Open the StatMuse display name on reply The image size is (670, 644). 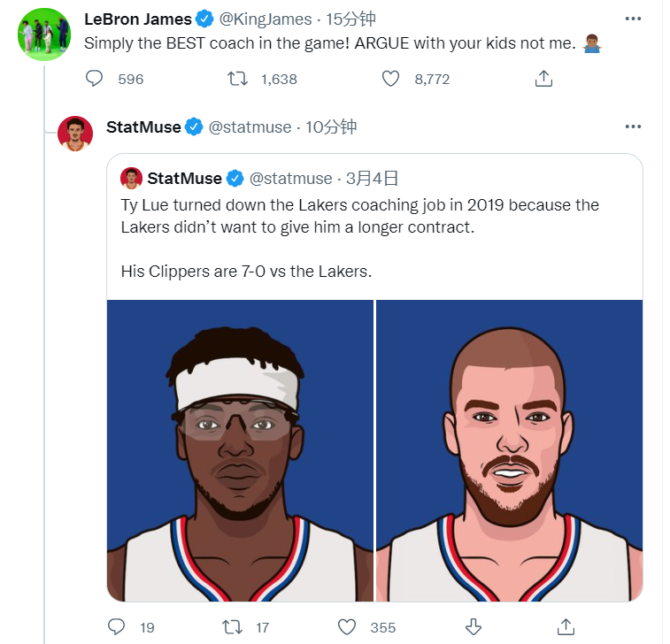[143, 126]
